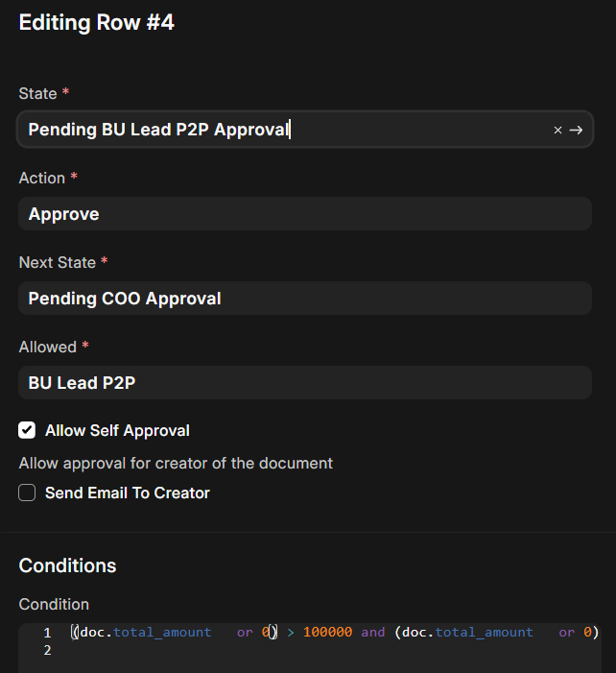616x673 pixels.
Task: Click the State field label
Action: [38, 93]
